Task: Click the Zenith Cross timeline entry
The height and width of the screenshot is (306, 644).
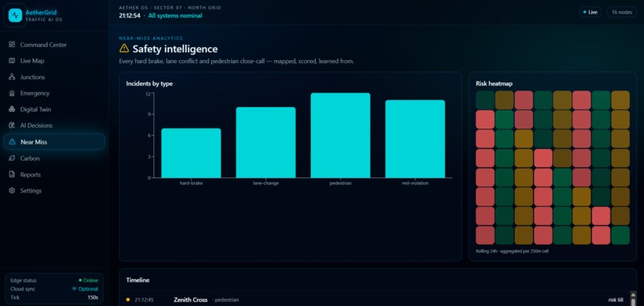Action: click(x=376, y=300)
